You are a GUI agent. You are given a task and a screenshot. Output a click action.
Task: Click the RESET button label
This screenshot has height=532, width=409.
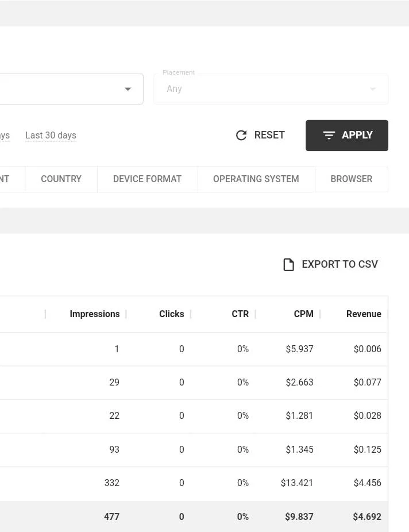pyautogui.click(x=269, y=135)
